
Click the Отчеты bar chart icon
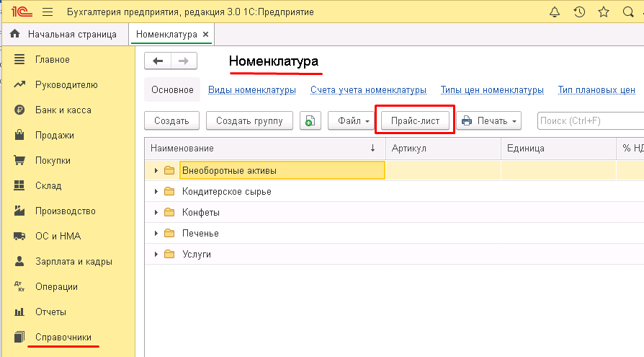coord(19,312)
